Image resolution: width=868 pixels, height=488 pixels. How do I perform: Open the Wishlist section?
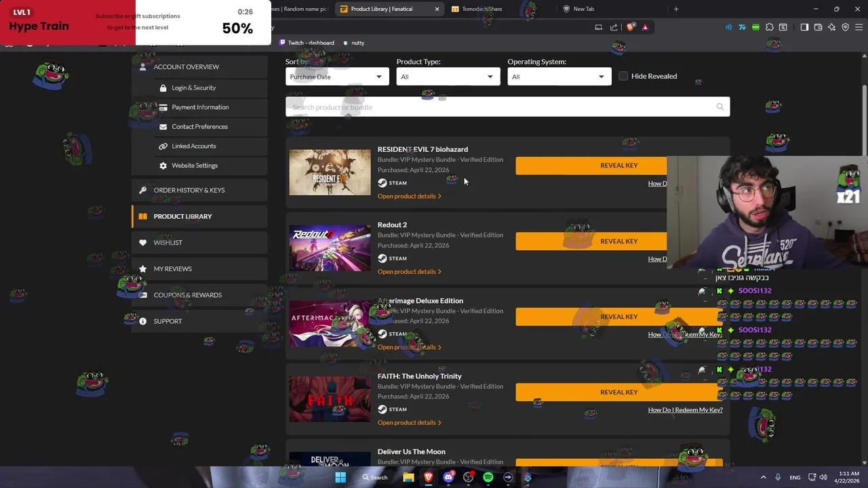[199, 243]
